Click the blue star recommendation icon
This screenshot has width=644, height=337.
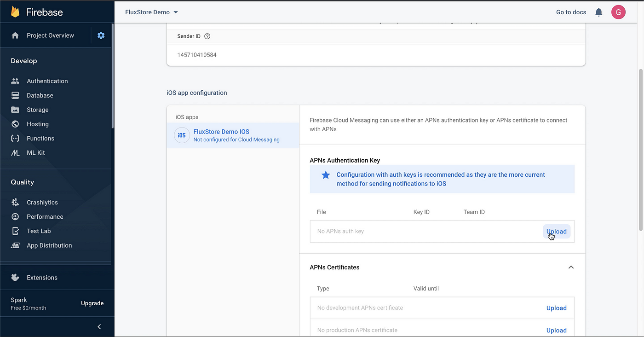[326, 175]
